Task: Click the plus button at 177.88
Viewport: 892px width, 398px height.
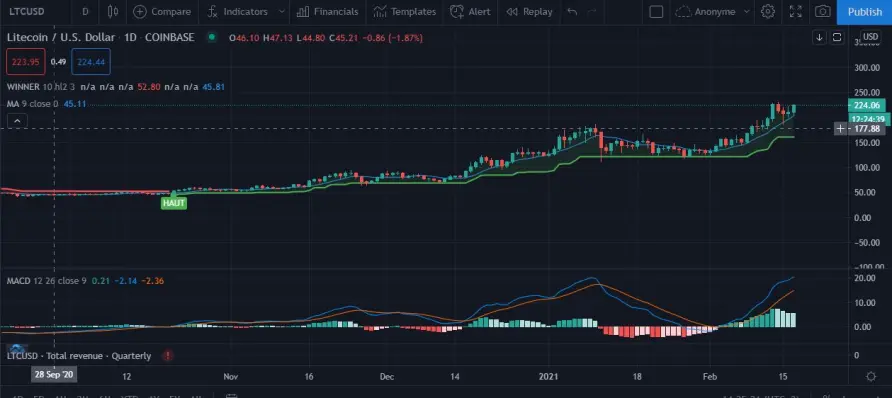Action: [840, 128]
